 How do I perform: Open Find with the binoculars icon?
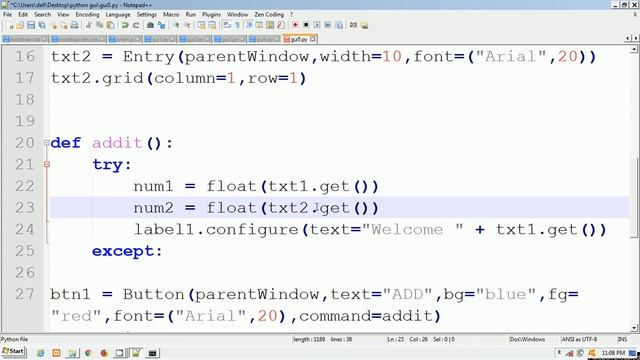pos(150,25)
